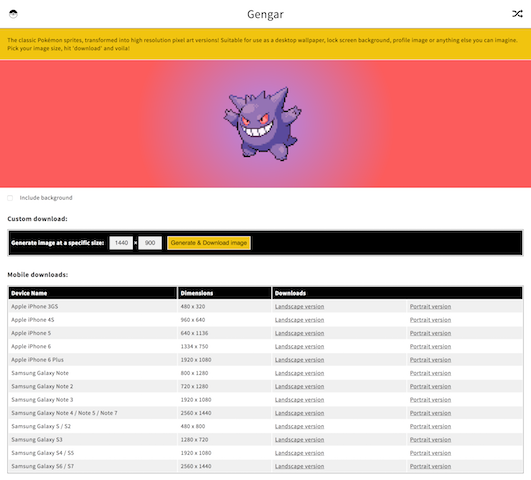The width and height of the screenshot is (531, 480).
Task: Click the shuffle random Pokémon icon
Action: click(517, 14)
